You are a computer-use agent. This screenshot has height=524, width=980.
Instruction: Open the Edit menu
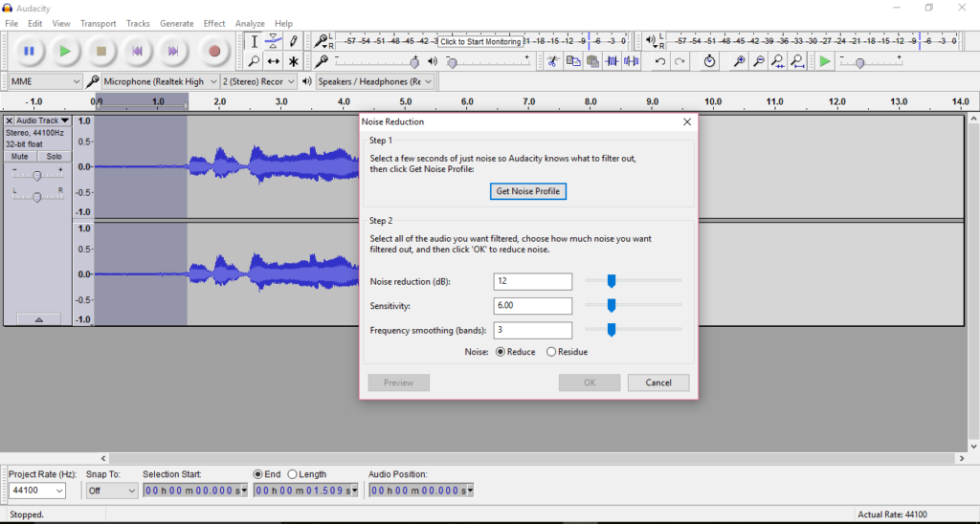(x=35, y=23)
